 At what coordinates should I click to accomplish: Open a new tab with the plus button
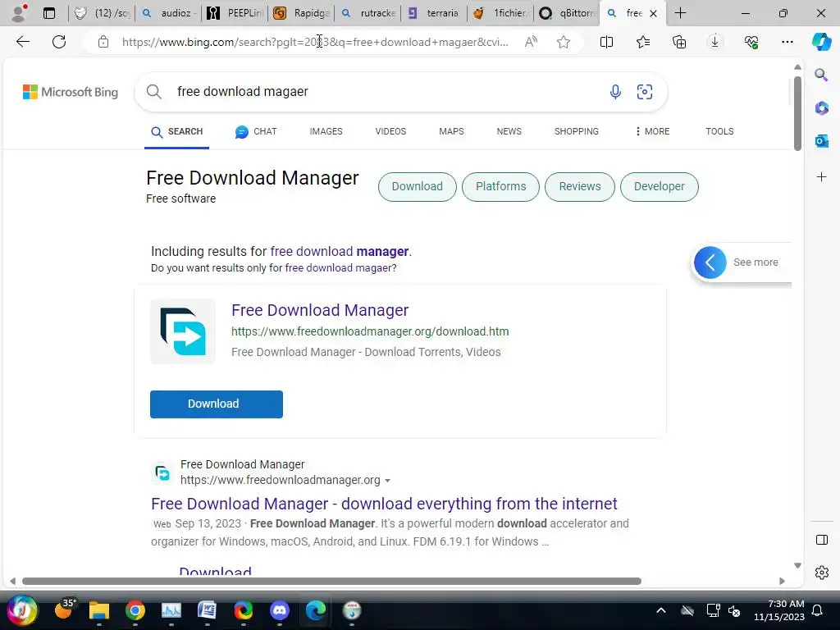click(x=680, y=13)
